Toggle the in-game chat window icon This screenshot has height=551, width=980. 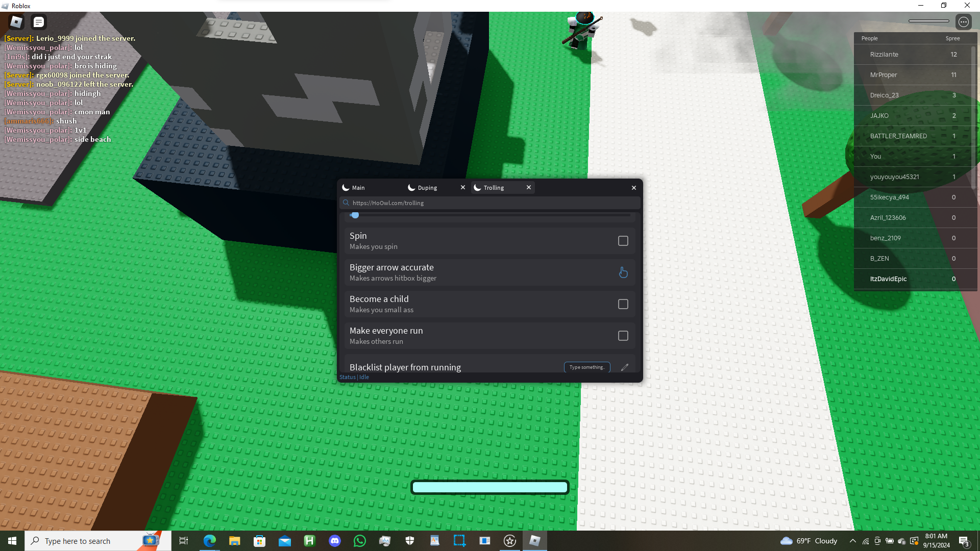[x=39, y=22]
